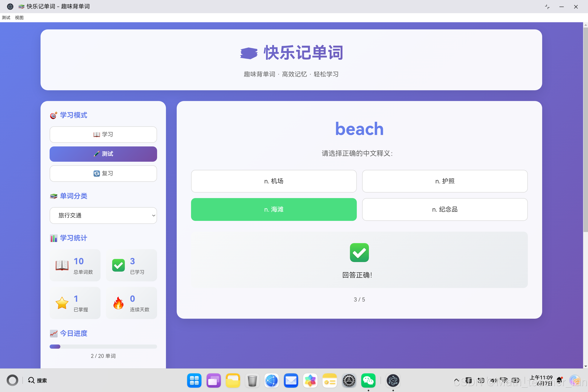Open the 测试 menu in menu bar

coord(6,18)
